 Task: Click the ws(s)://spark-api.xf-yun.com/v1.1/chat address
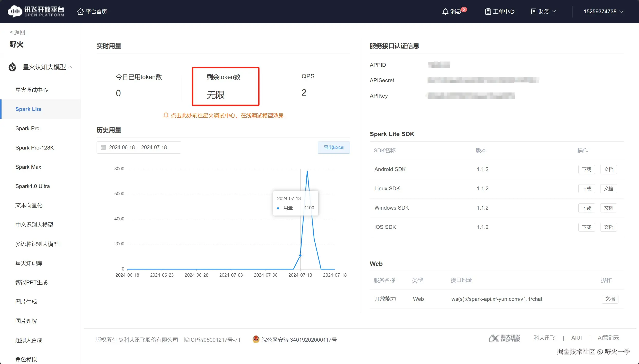(x=497, y=299)
